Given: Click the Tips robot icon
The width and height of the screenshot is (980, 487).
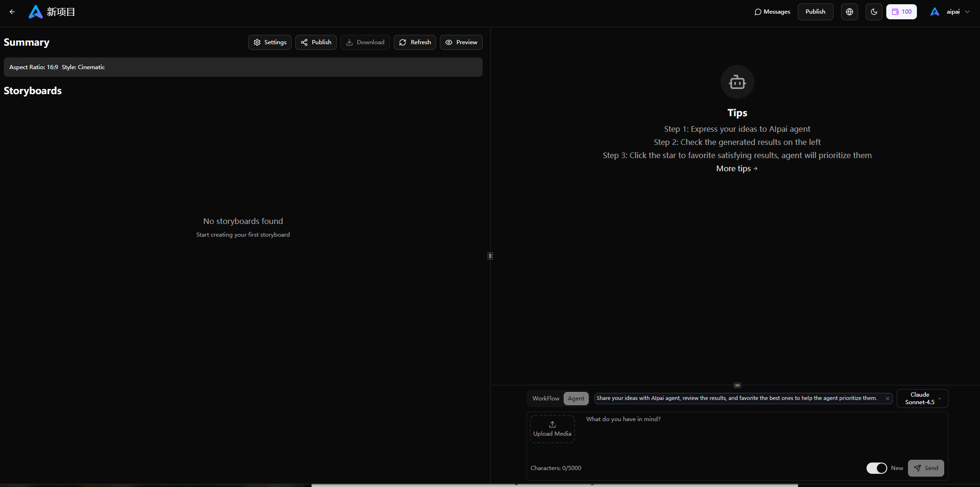Looking at the screenshot, I should point(737,82).
